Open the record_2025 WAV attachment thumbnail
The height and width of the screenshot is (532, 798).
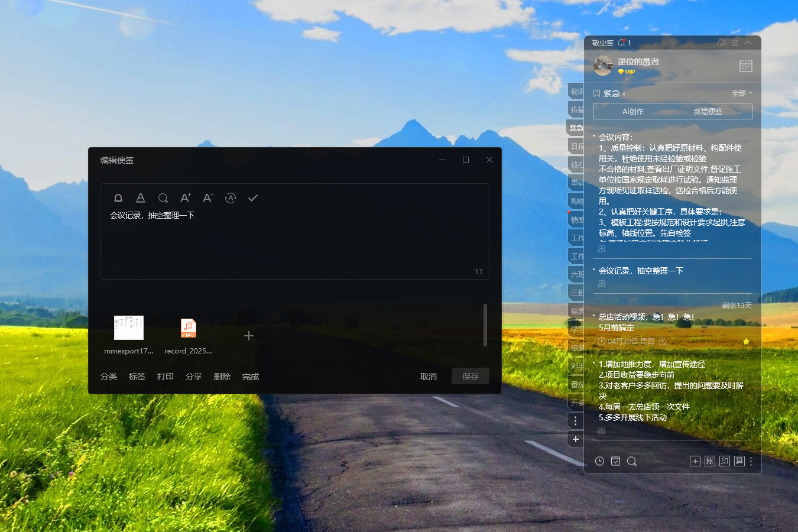pyautogui.click(x=188, y=328)
